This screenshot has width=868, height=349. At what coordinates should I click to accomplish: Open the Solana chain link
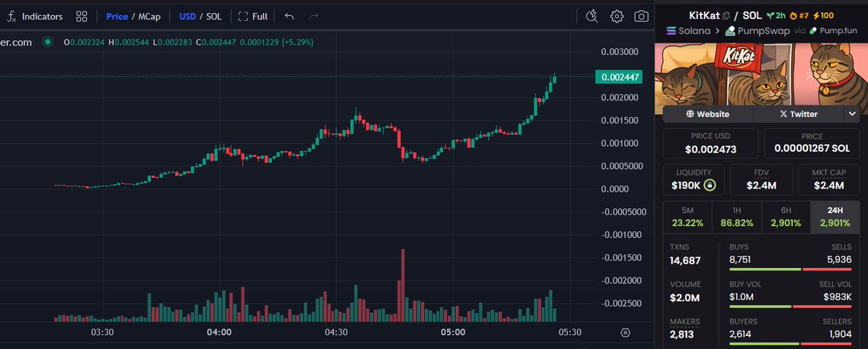pos(688,31)
